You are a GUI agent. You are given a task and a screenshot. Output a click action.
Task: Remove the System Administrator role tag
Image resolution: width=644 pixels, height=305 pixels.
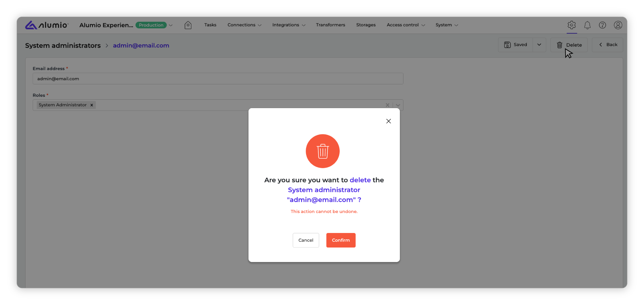pyautogui.click(x=92, y=105)
